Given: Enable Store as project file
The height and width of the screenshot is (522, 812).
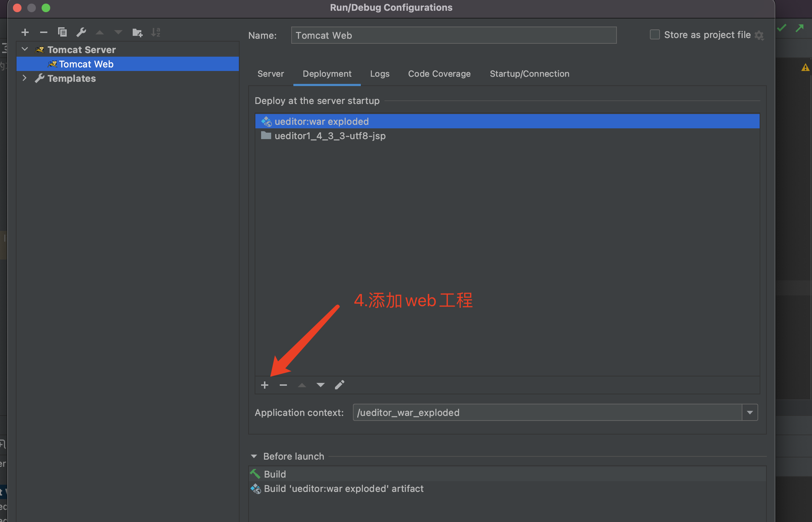Looking at the screenshot, I should [x=655, y=35].
